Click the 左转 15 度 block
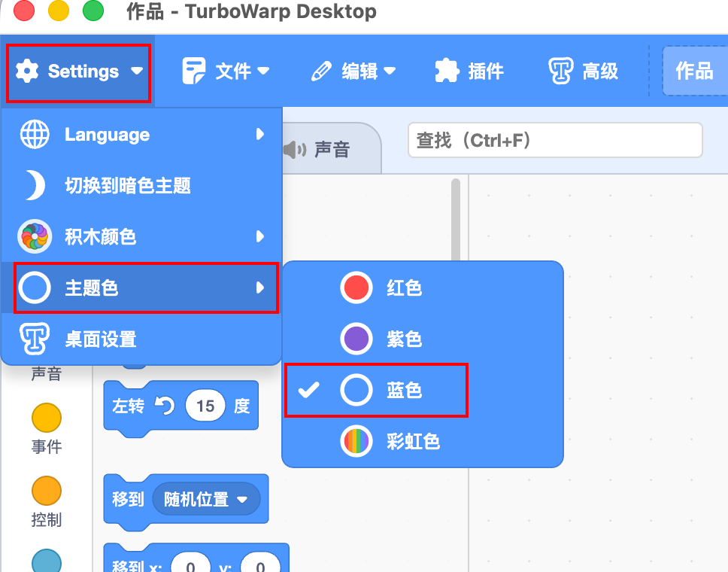Image resolution: width=728 pixels, height=572 pixels. tap(181, 409)
